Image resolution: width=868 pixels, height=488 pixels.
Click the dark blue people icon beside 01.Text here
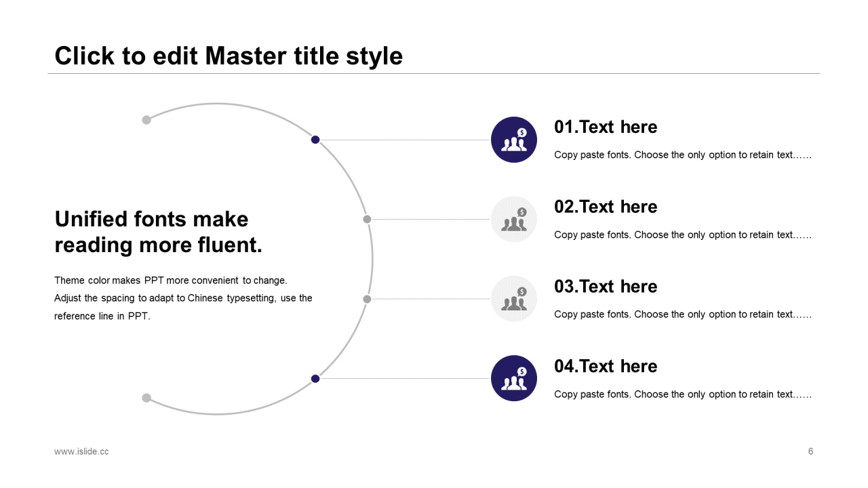(x=513, y=140)
